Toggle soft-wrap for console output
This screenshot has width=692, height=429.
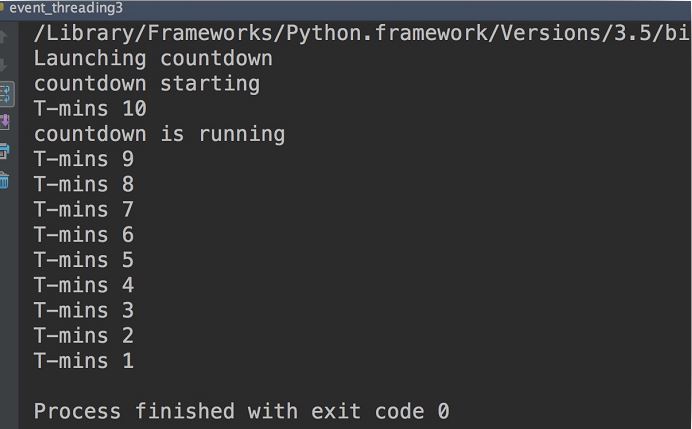click(x=5, y=94)
